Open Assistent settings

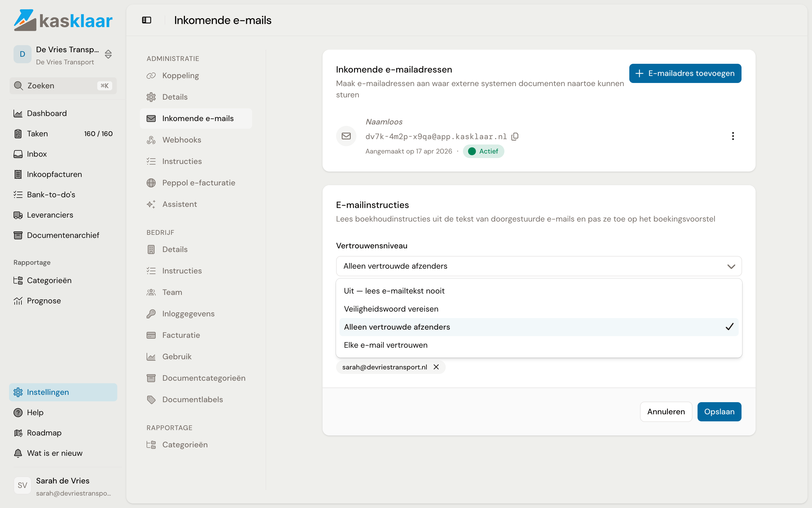point(196,204)
